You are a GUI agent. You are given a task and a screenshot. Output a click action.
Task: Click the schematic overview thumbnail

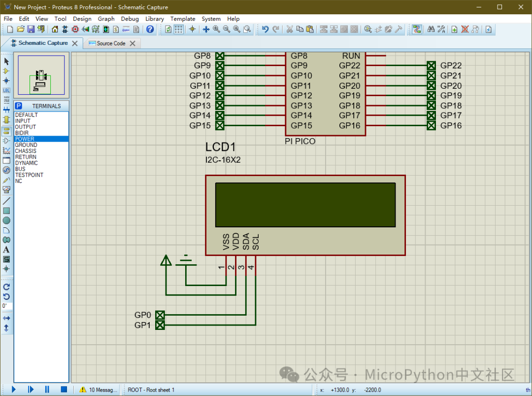tap(41, 75)
